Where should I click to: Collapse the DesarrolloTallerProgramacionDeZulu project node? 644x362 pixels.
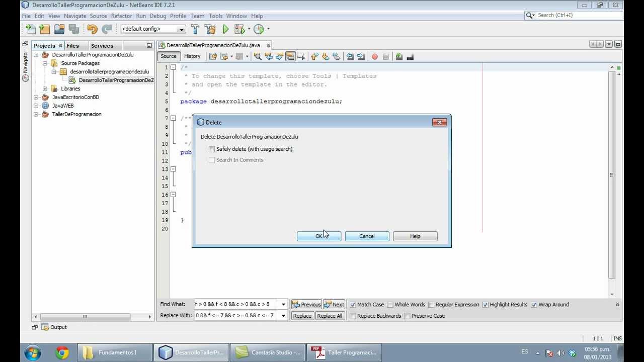coord(36,55)
